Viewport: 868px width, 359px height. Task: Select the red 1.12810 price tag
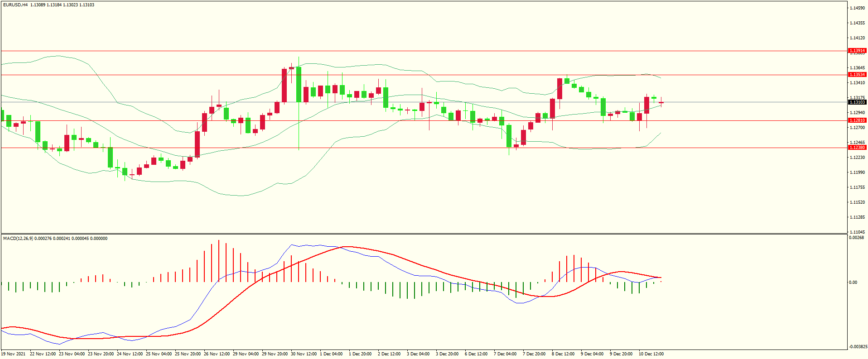click(x=857, y=120)
